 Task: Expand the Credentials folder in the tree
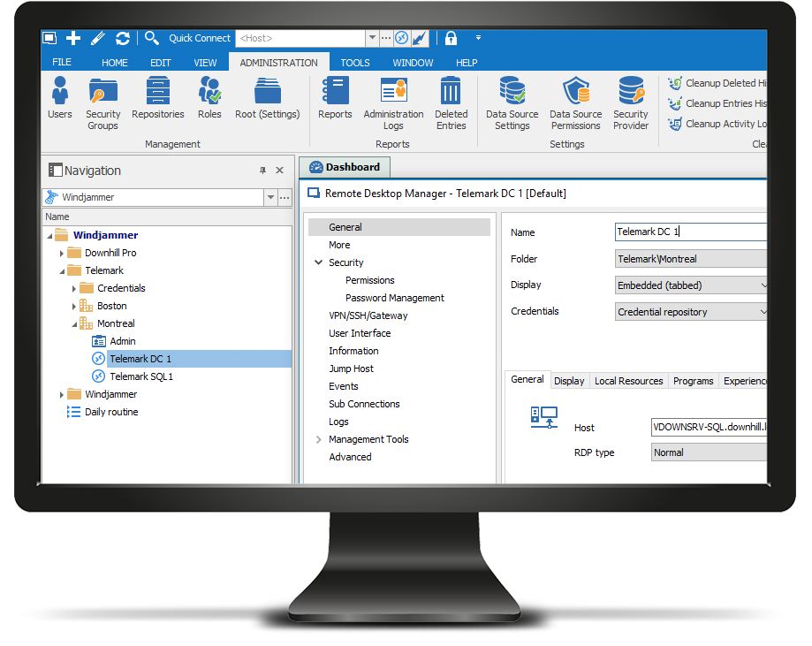click(x=73, y=289)
